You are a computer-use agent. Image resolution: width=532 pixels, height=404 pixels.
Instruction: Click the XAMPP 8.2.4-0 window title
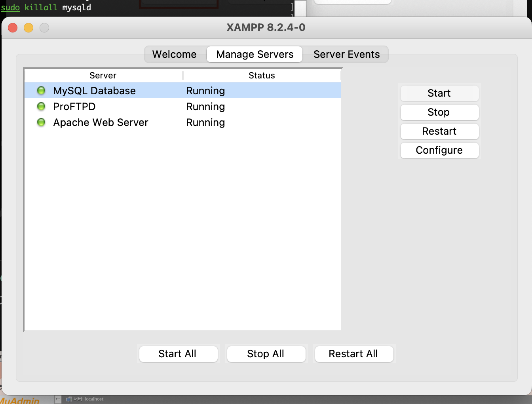pos(266,27)
